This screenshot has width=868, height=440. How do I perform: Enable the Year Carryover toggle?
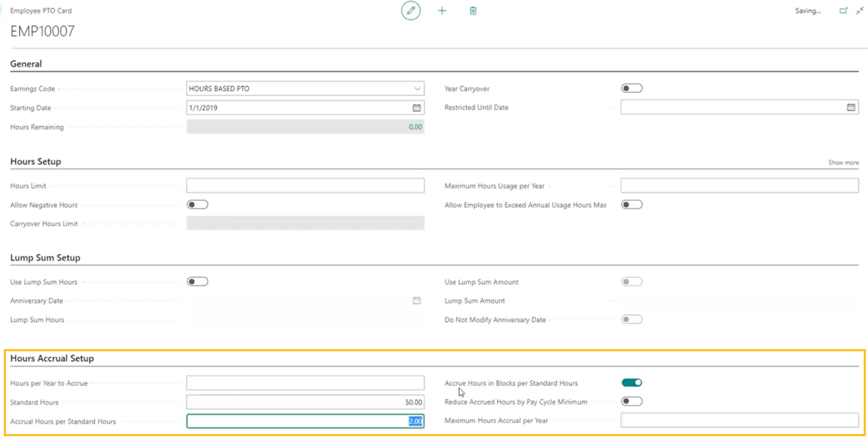(x=632, y=88)
